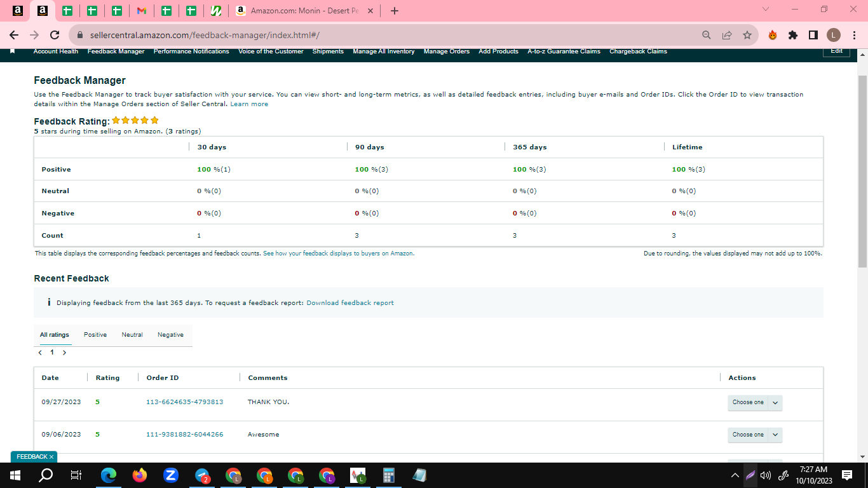The height and width of the screenshot is (488, 868).
Task: Open the flame extension icon
Action: [x=773, y=35]
